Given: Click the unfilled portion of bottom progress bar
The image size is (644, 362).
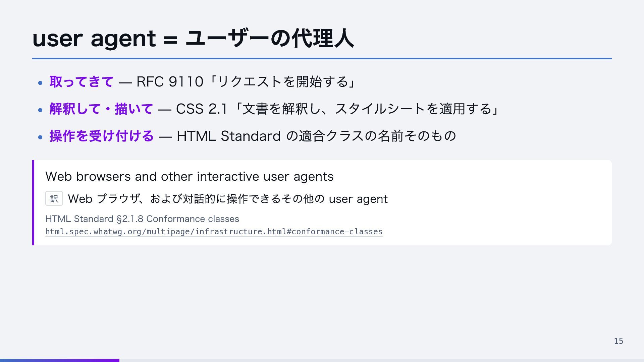Looking at the screenshot, I should [x=382, y=360].
